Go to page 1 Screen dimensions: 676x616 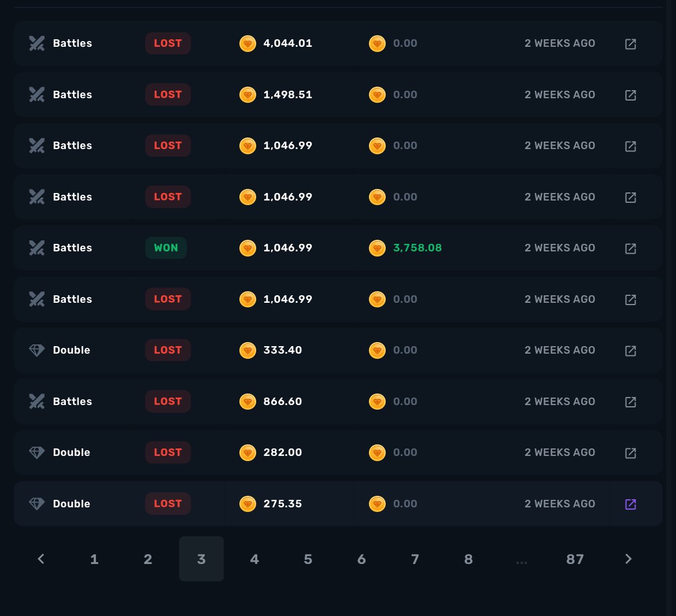click(x=94, y=559)
